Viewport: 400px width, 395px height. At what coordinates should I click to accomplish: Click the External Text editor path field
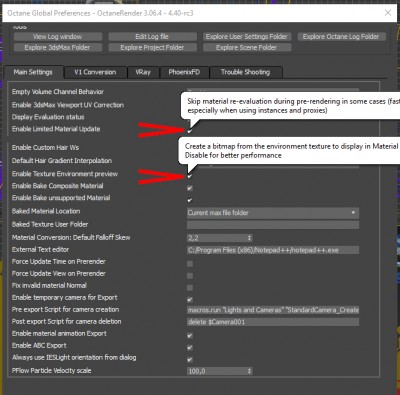tap(273, 250)
